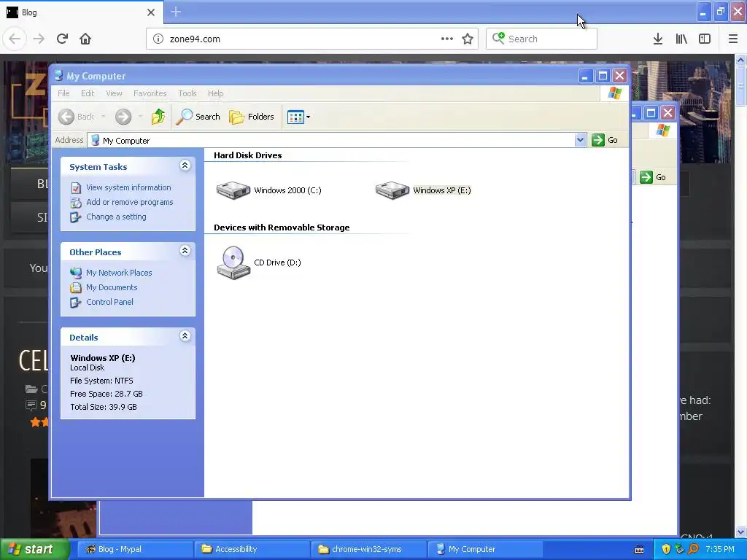Open page actions three-dot menu
This screenshot has width=747, height=560.
pyautogui.click(x=447, y=39)
